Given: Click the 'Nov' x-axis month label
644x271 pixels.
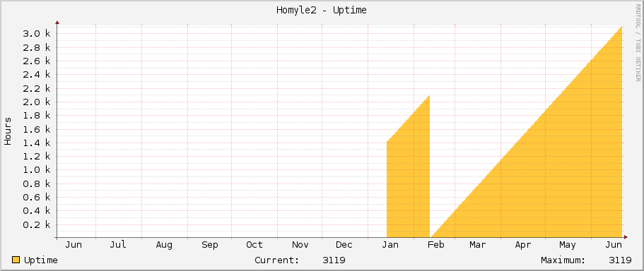Looking at the screenshot, I should pyautogui.click(x=300, y=245).
